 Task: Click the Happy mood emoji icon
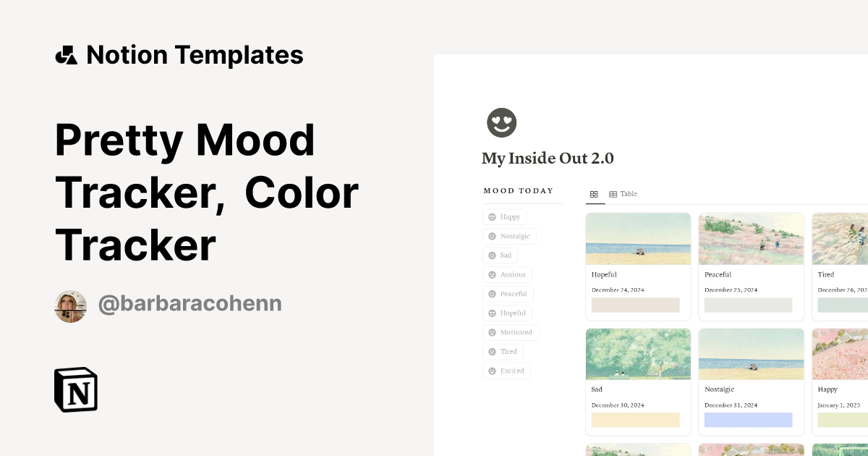[493, 216]
